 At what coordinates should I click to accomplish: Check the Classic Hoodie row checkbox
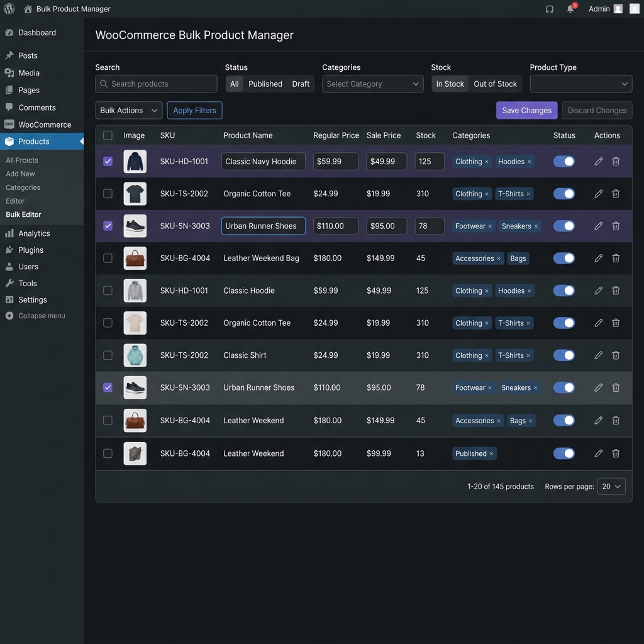click(108, 291)
